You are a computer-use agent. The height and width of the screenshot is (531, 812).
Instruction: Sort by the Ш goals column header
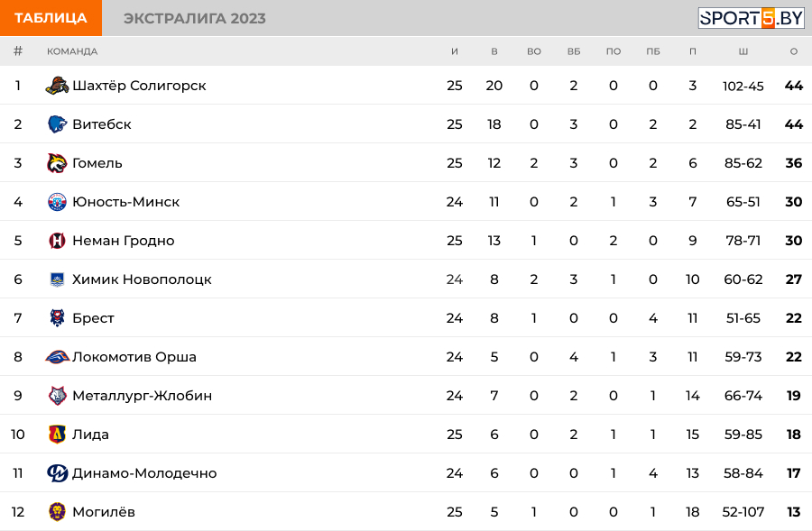(743, 51)
